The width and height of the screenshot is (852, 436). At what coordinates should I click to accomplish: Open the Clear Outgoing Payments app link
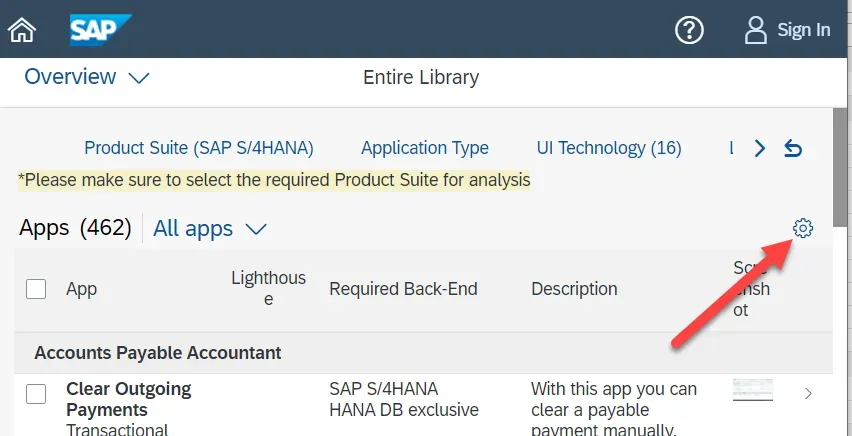click(128, 399)
